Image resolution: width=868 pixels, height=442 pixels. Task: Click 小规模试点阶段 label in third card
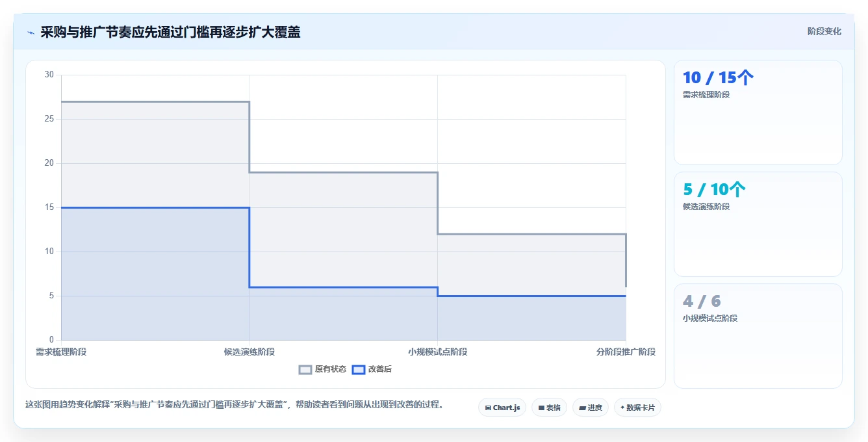point(710,318)
